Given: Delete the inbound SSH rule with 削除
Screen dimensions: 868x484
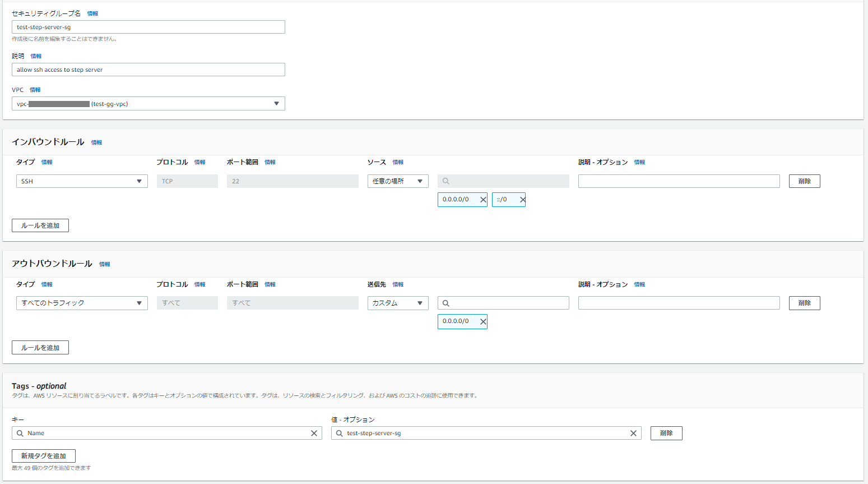Looking at the screenshot, I should [805, 181].
